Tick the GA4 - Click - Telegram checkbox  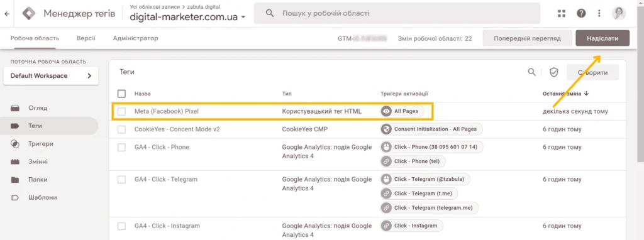(x=121, y=179)
